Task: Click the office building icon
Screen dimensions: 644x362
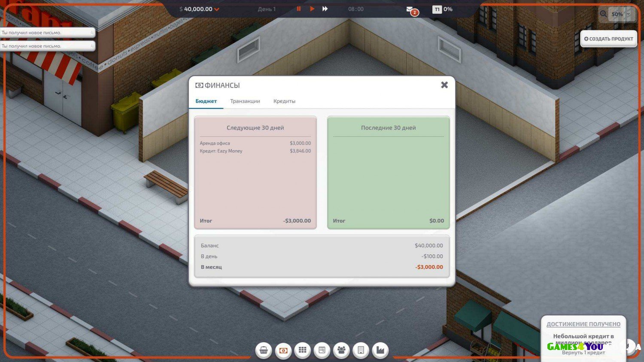Action: pos(361,350)
